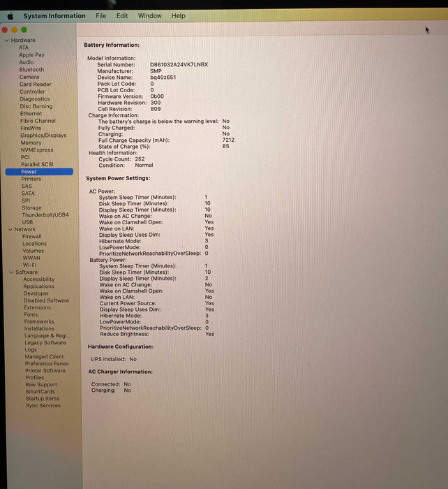Select Installations under Software
The image size is (448, 489).
point(39,329)
